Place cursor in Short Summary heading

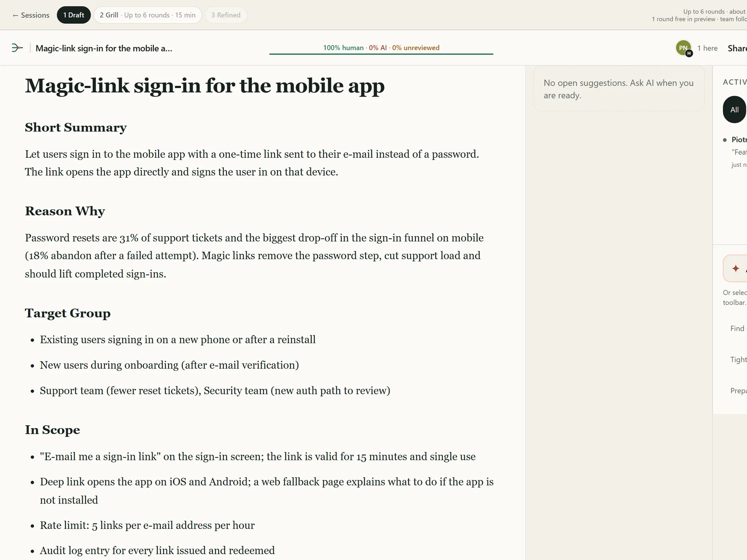pos(76,128)
